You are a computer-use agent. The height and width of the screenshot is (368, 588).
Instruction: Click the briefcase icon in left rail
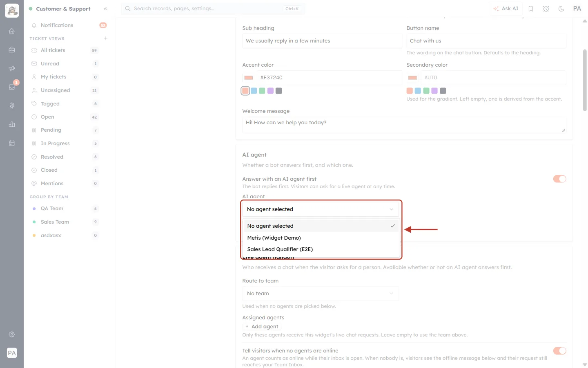[12, 50]
